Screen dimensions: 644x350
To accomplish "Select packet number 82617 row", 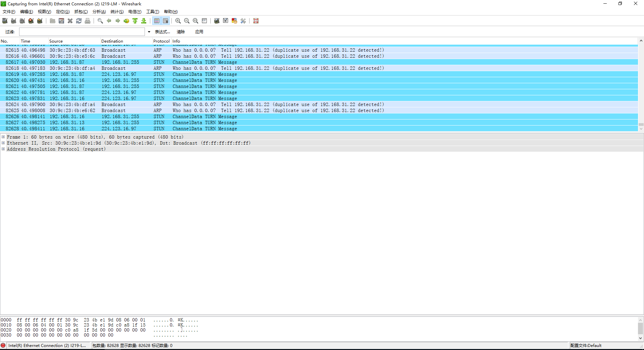I will [319, 62].
